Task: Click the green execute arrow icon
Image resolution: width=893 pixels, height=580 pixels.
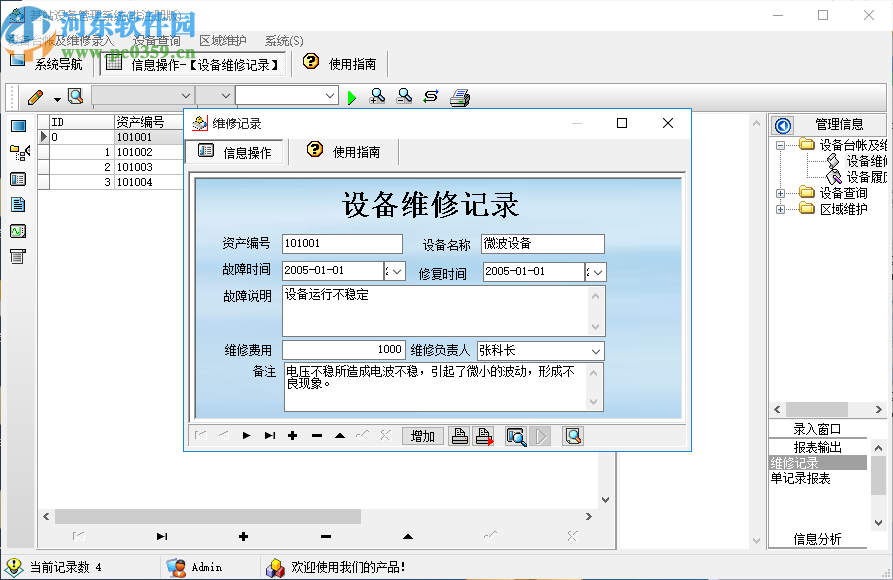Action: [x=352, y=96]
